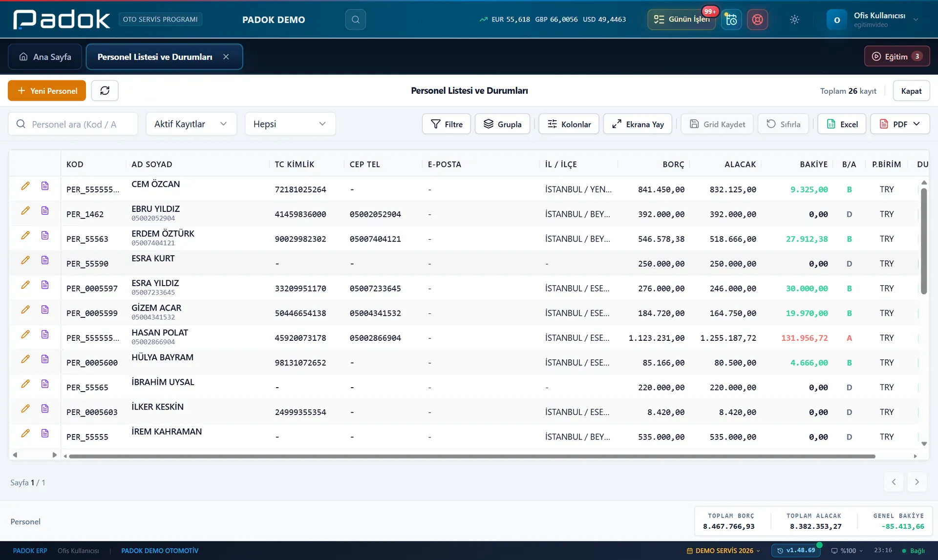Click Ekrana Yay to expand the grid
938x560 pixels.
click(x=638, y=124)
